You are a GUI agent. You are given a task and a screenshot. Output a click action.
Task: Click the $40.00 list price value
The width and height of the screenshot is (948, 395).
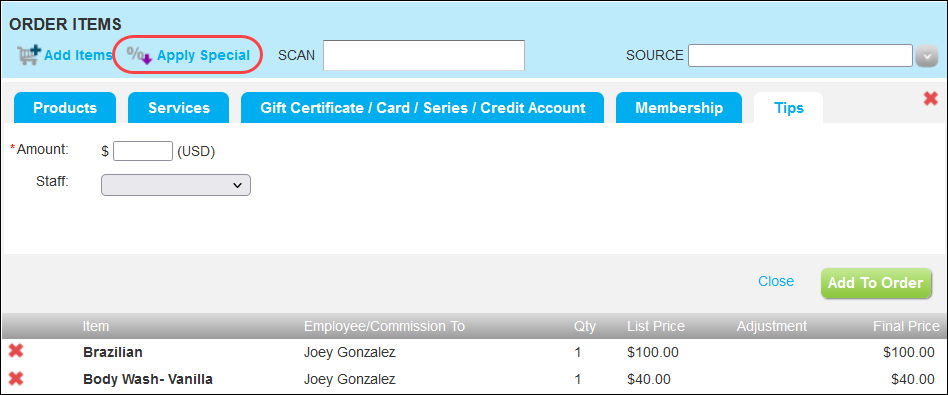(649, 380)
